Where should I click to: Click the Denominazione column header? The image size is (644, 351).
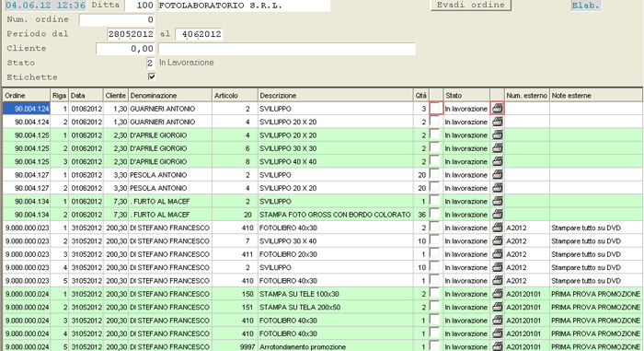tap(170, 95)
